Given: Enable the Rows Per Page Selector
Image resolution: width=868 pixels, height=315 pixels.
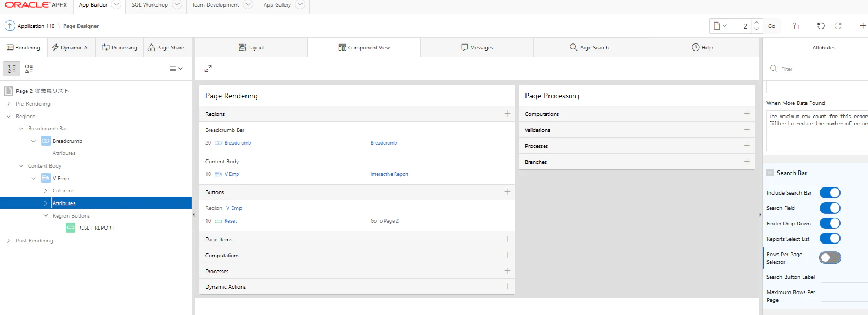Looking at the screenshot, I should 830,258.
